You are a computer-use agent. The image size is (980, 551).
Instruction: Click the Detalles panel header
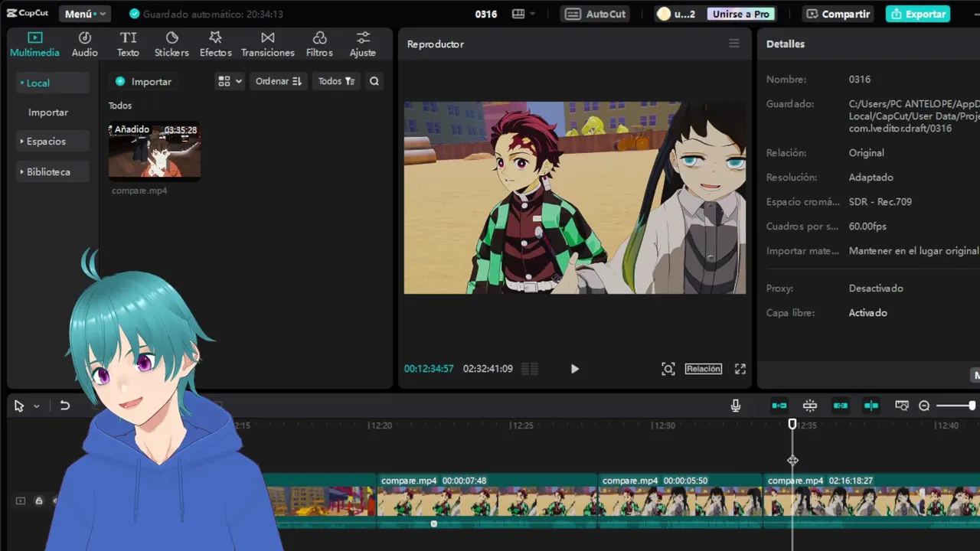pos(786,44)
